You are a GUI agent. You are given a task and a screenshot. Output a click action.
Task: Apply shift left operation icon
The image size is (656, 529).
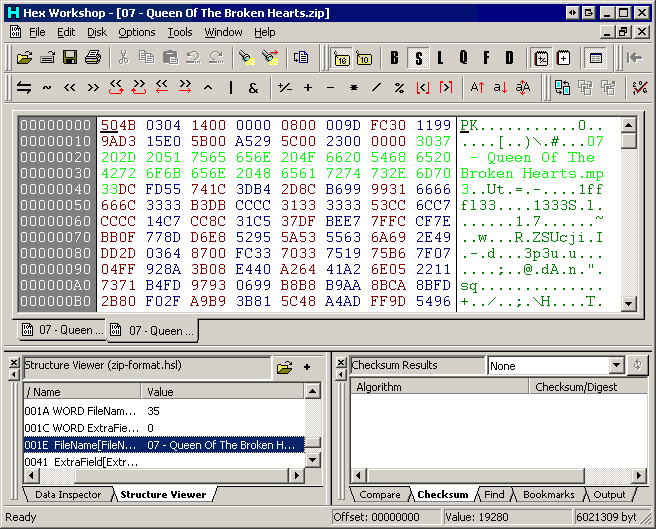tap(69, 87)
